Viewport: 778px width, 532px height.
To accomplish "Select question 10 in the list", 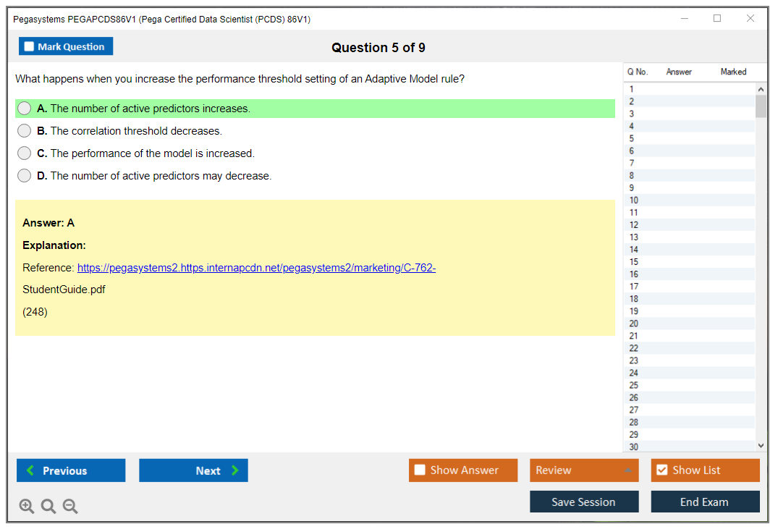I will tap(634, 200).
